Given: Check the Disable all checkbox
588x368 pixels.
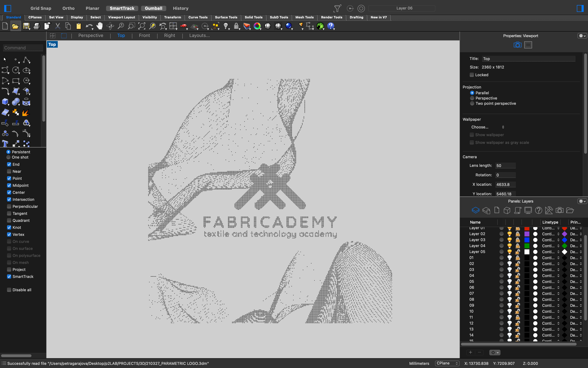Looking at the screenshot, I should tap(9, 290).
